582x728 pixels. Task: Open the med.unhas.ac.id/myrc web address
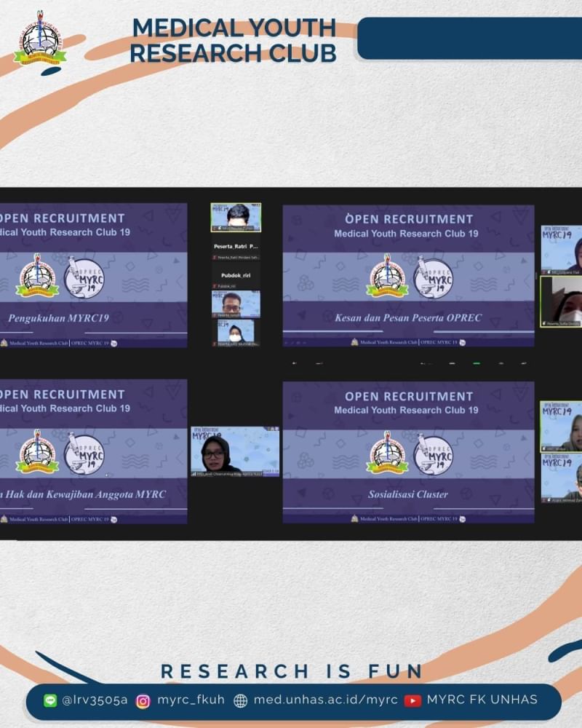325,700
